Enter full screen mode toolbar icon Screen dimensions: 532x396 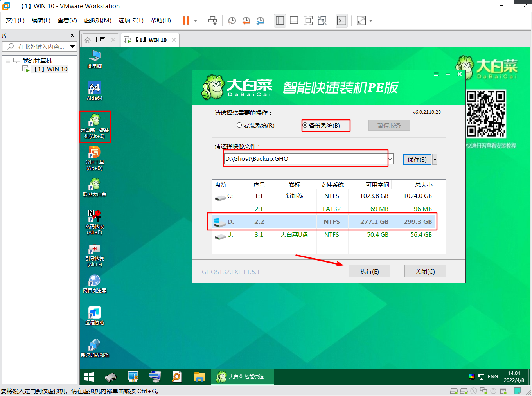308,20
